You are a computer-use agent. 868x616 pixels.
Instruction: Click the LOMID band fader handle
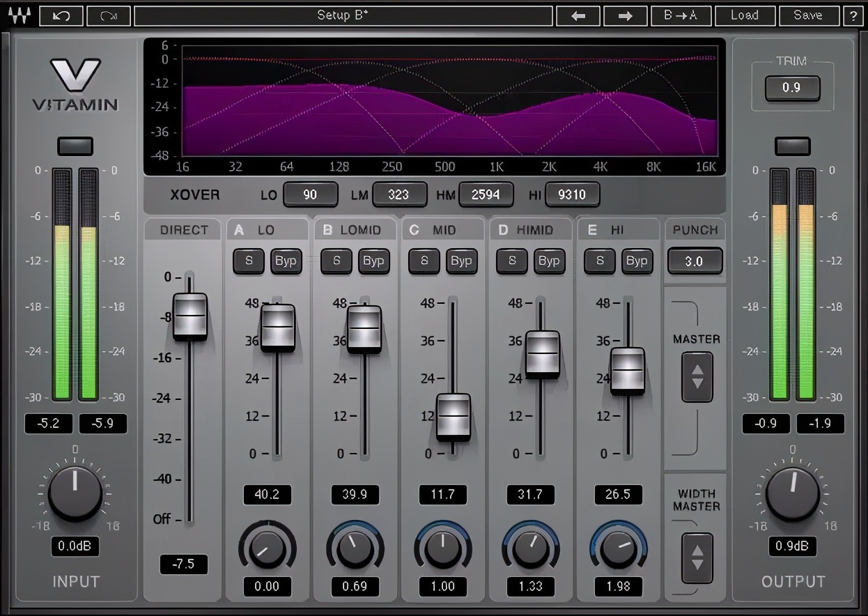click(364, 329)
